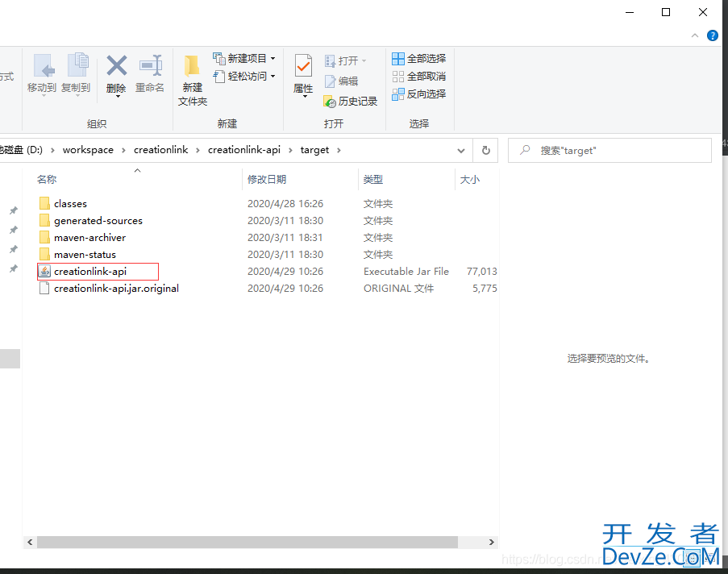The width and height of the screenshot is (728, 574).
Task: Select the maven-status name text
Action: pyautogui.click(x=85, y=255)
